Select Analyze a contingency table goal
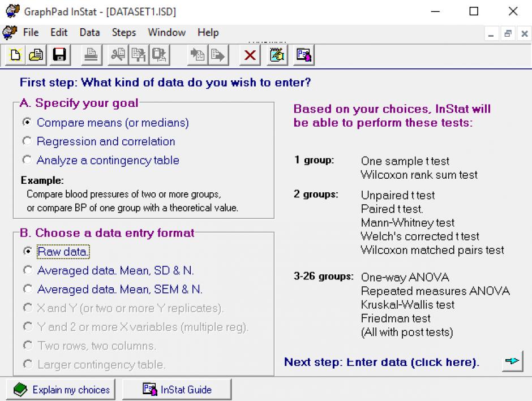The image size is (532, 401). click(101, 160)
